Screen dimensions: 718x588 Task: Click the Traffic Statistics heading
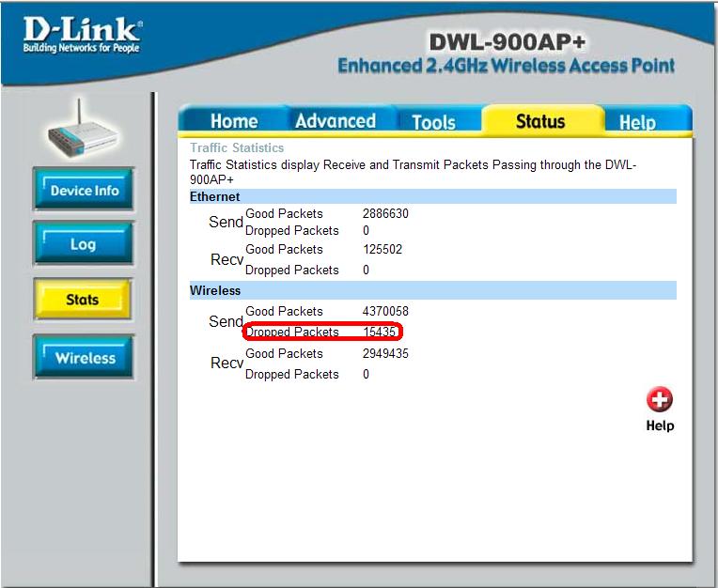[237, 147]
